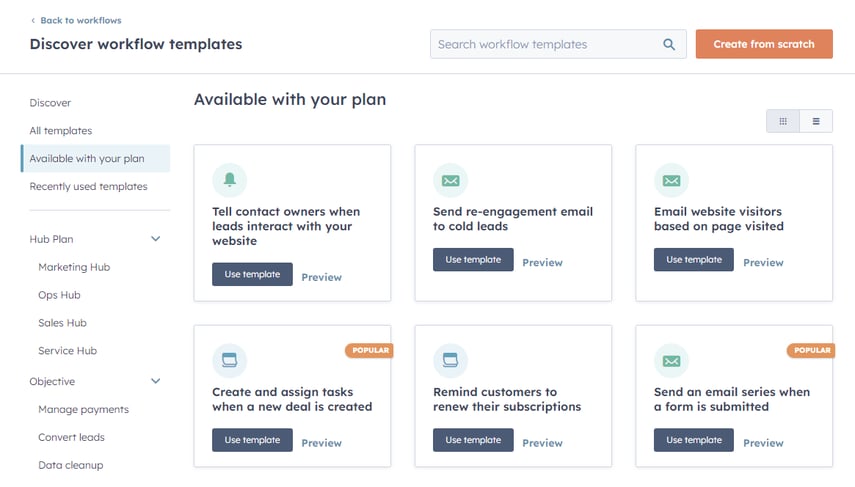This screenshot has width=855, height=487.
Task: Select Recently used templates
Action: pyautogui.click(x=88, y=187)
